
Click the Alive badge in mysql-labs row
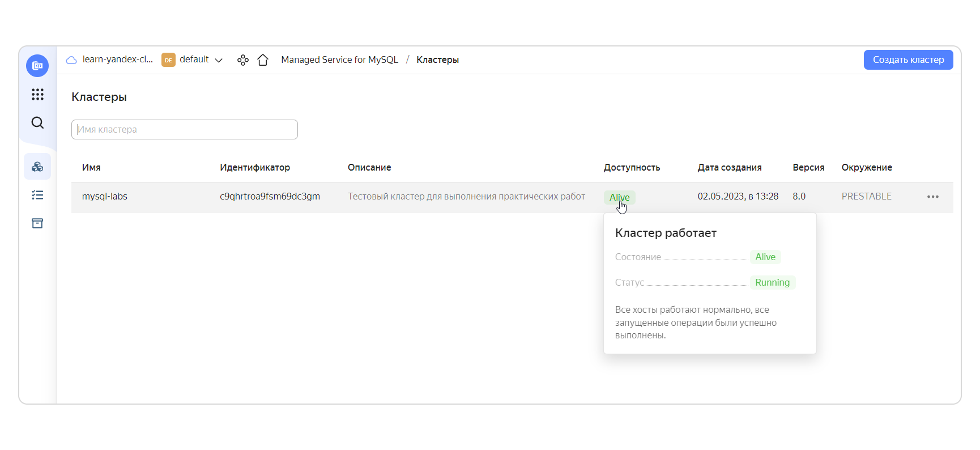click(620, 197)
